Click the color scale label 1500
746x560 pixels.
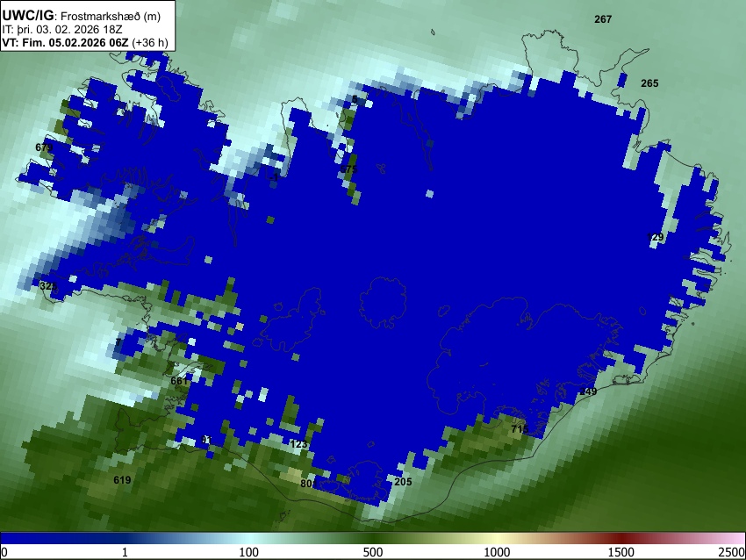tap(620, 552)
